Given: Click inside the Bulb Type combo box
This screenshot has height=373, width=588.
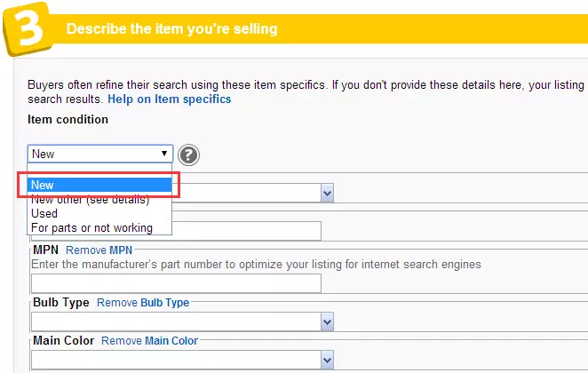Looking at the screenshot, I should coord(176,322).
